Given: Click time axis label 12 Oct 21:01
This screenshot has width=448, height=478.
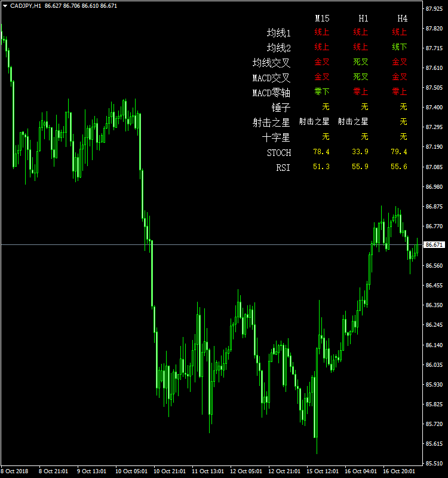Looking at the screenshot, I should [284, 471].
